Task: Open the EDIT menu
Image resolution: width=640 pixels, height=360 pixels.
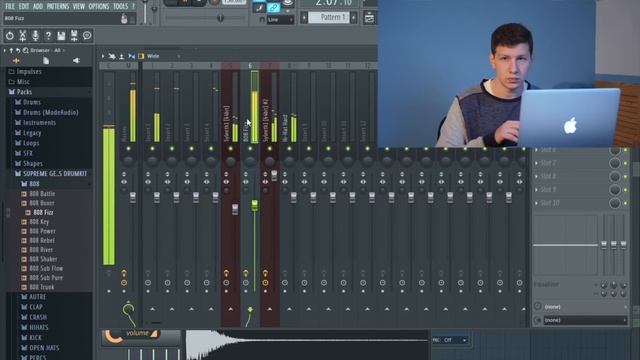Action: click(24, 6)
